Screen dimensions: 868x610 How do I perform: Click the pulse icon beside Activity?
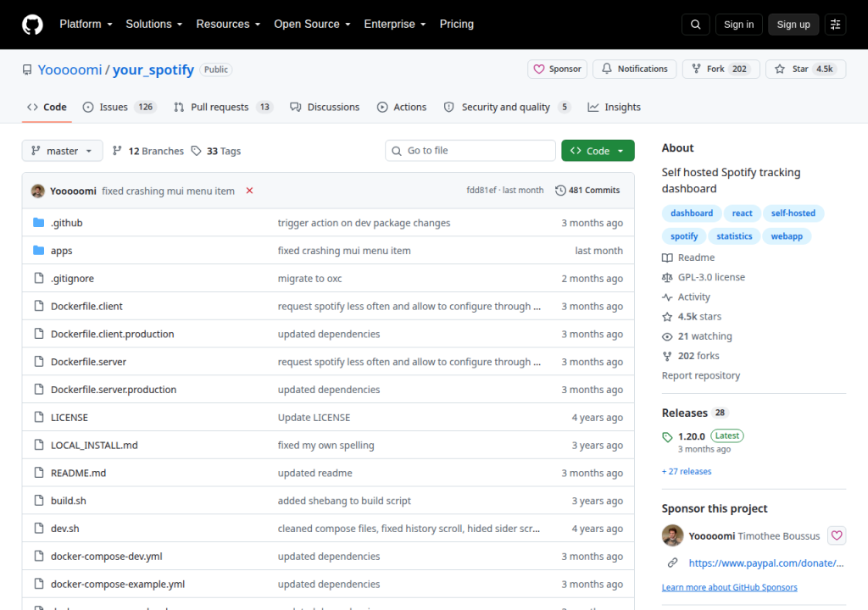[667, 297]
